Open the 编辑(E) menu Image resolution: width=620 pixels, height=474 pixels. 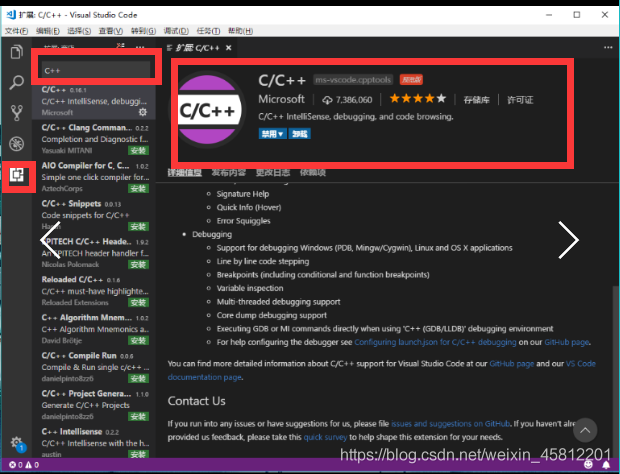(x=47, y=31)
